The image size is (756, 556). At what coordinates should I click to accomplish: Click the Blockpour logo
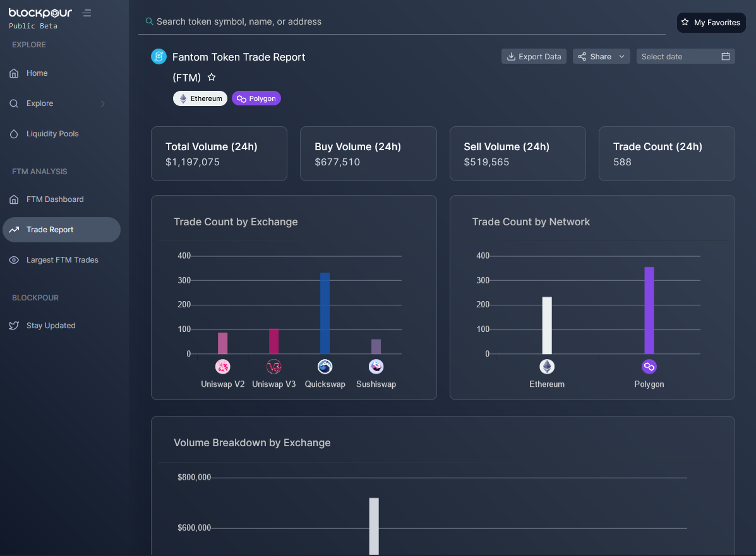coord(40,13)
